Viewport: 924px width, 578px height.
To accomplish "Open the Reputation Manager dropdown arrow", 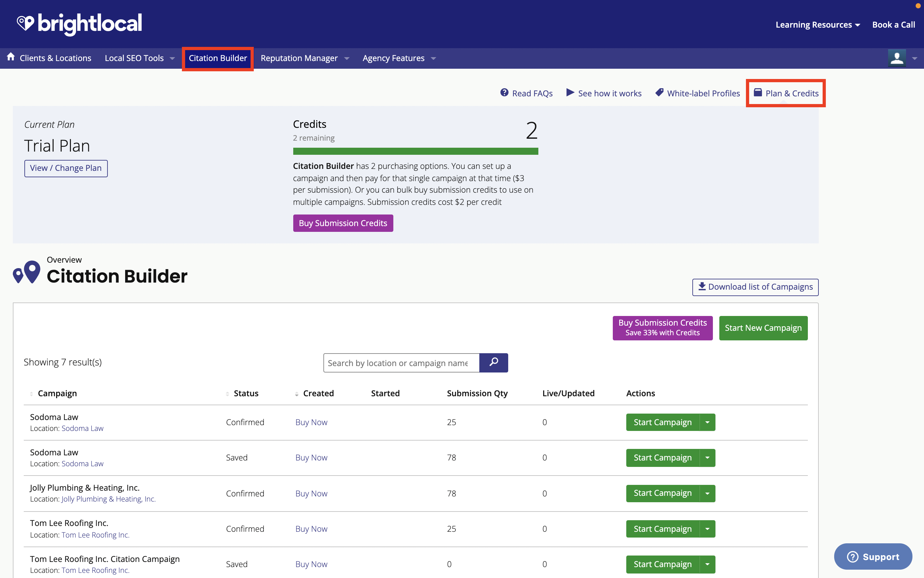I will pos(347,58).
